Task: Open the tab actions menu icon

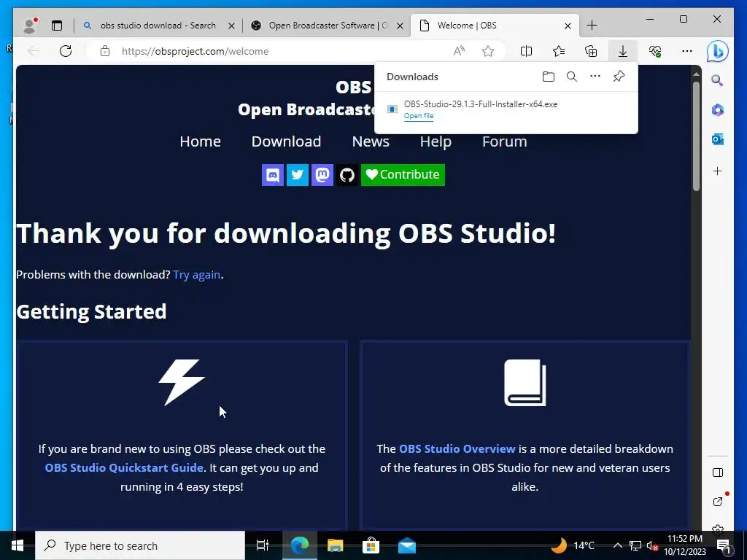Action: click(57, 26)
